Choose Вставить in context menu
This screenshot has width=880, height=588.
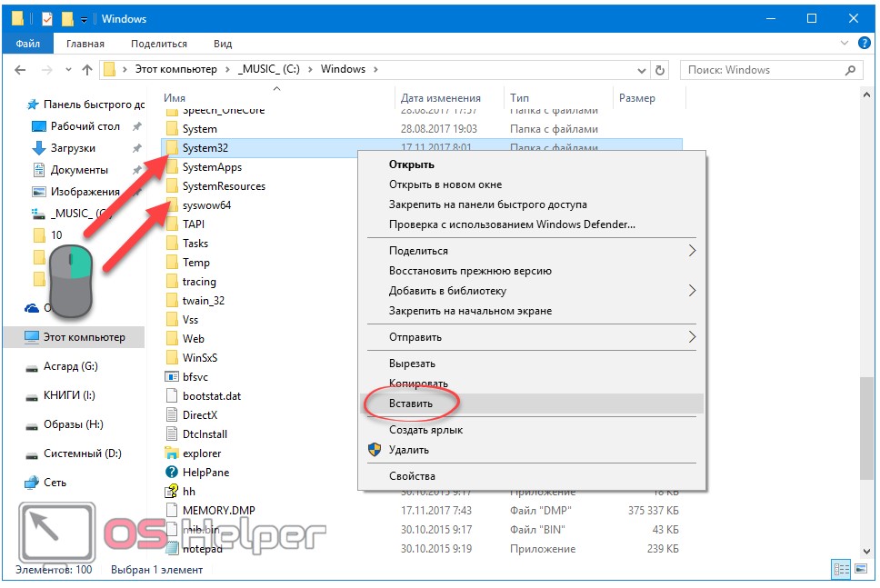411,403
